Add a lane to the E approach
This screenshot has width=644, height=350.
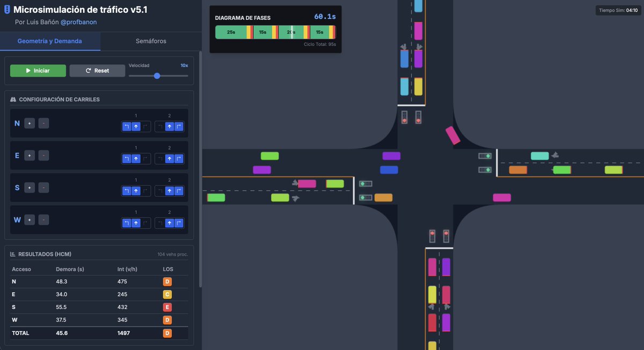tap(30, 155)
